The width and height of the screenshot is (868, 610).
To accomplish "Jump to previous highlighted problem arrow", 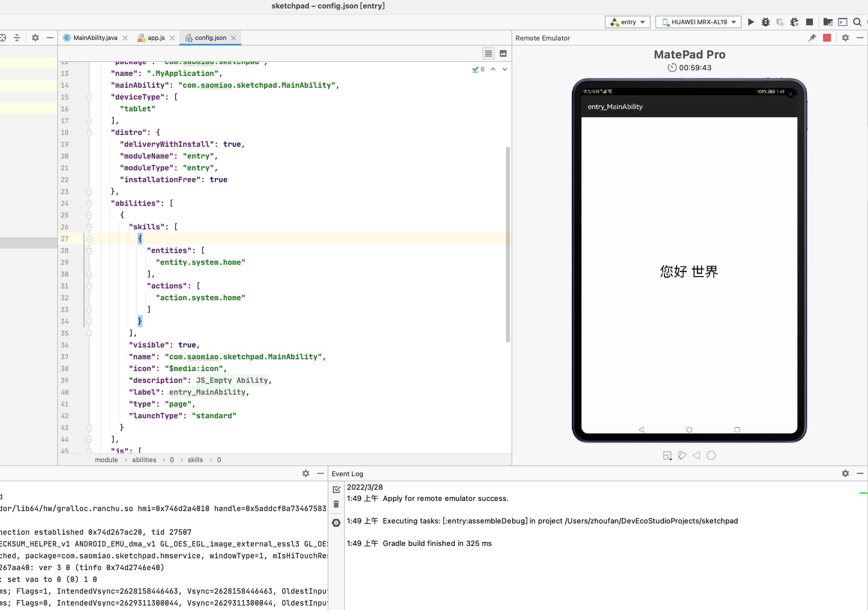I will [493, 69].
